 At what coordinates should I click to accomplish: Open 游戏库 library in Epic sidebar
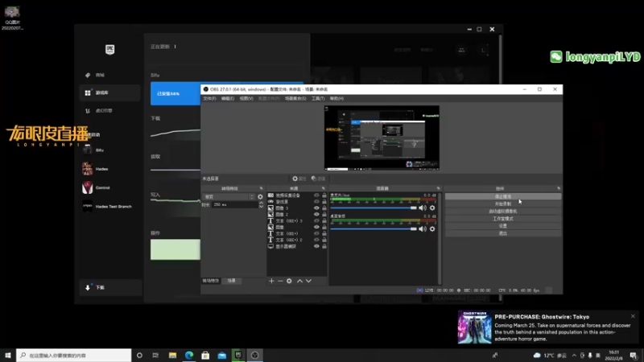(x=110, y=93)
